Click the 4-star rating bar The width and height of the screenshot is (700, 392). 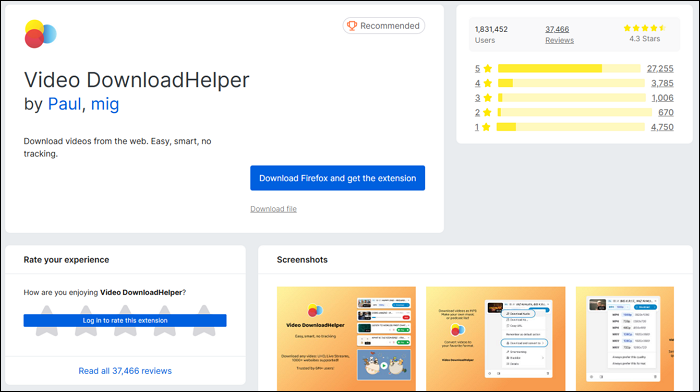pyautogui.click(x=571, y=83)
